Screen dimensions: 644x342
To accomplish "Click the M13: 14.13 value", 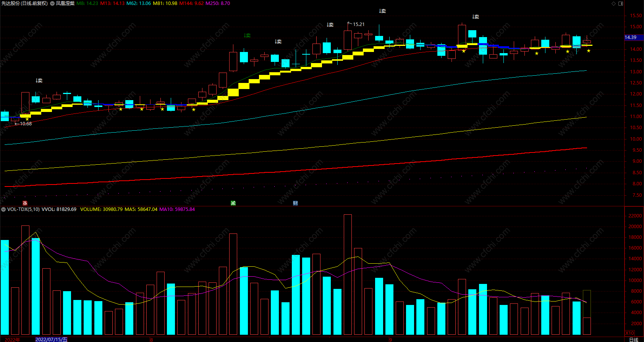I will tap(112, 3).
